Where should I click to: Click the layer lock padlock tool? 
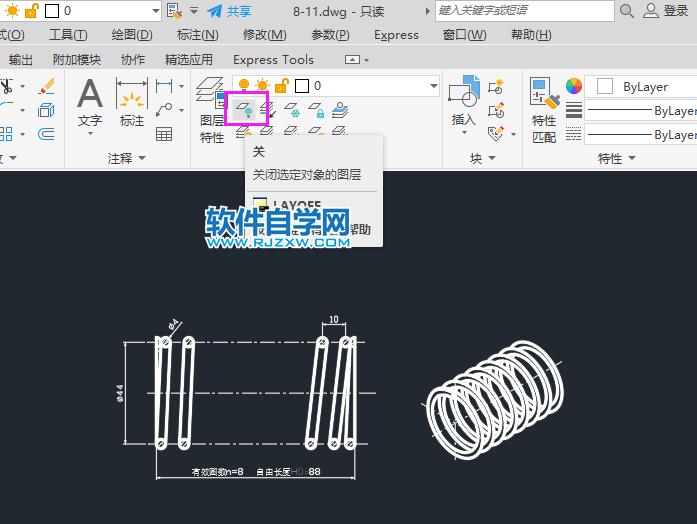click(x=316, y=109)
